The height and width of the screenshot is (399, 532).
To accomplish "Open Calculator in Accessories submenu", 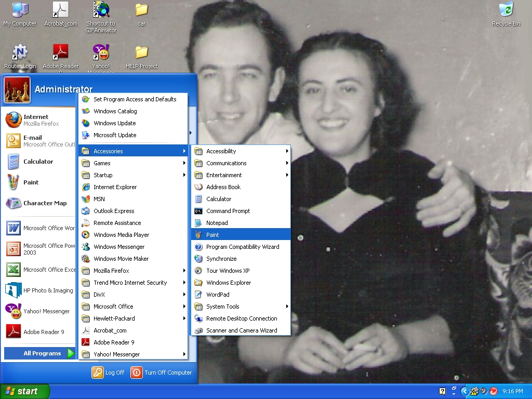I will pyautogui.click(x=241, y=199).
